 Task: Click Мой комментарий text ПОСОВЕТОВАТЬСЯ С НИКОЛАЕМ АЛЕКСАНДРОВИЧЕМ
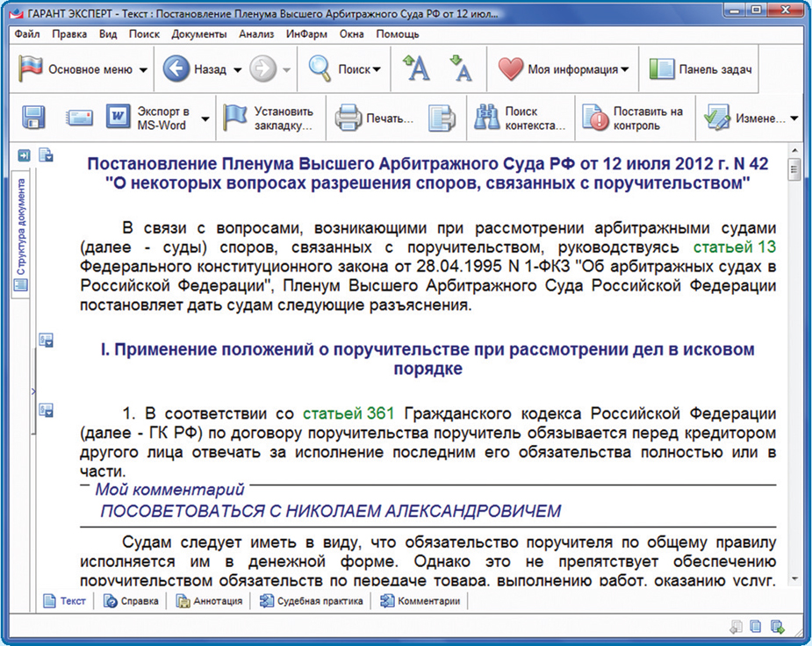[330, 511]
